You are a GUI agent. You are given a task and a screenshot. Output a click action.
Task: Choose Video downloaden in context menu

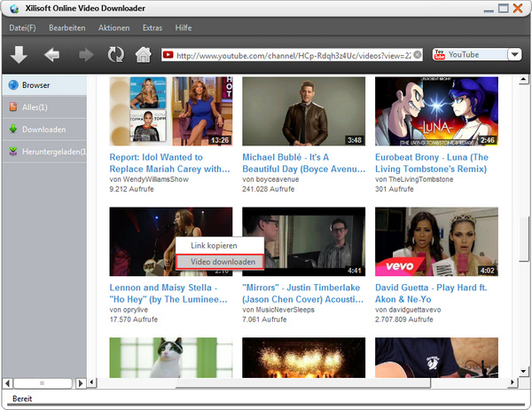tap(220, 262)
